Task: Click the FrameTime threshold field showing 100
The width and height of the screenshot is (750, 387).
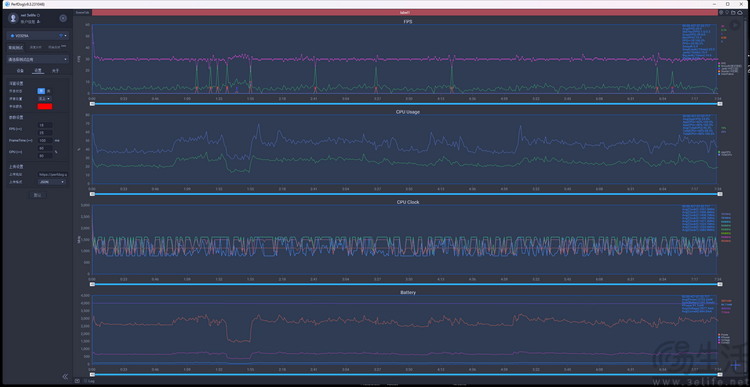Action: [x=45, y=140]
